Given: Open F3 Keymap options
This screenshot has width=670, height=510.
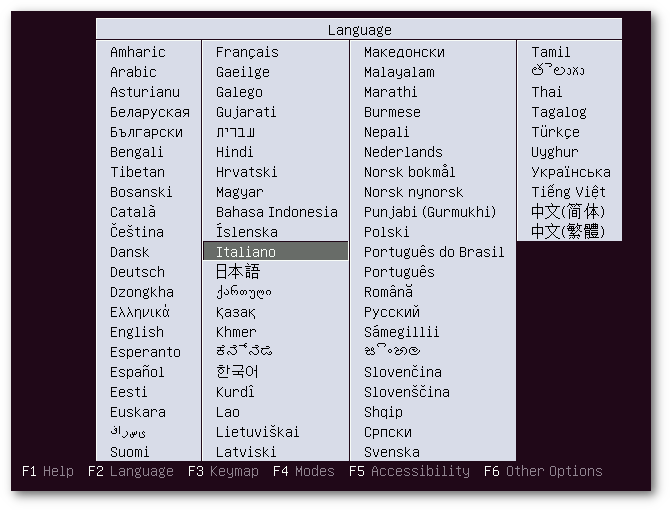Looking at the screenshot, I should [223, 471].
